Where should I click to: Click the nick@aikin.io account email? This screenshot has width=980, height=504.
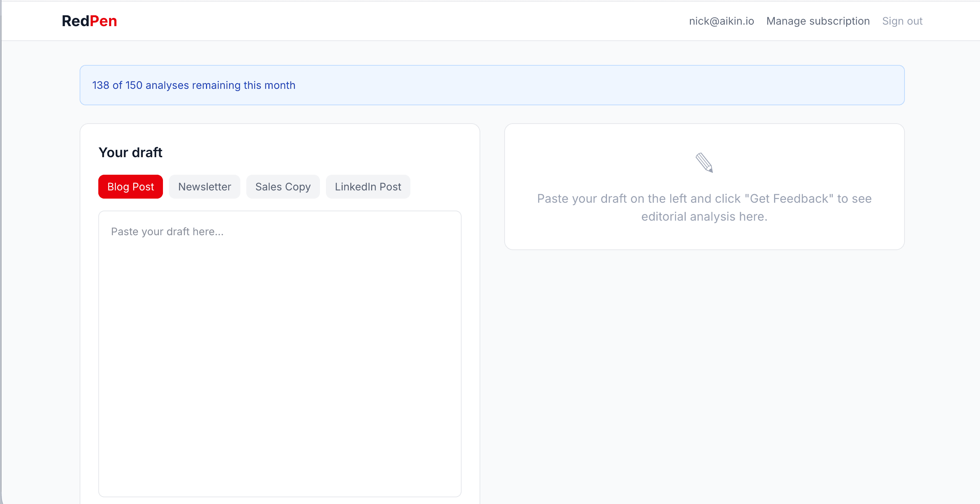721,21
